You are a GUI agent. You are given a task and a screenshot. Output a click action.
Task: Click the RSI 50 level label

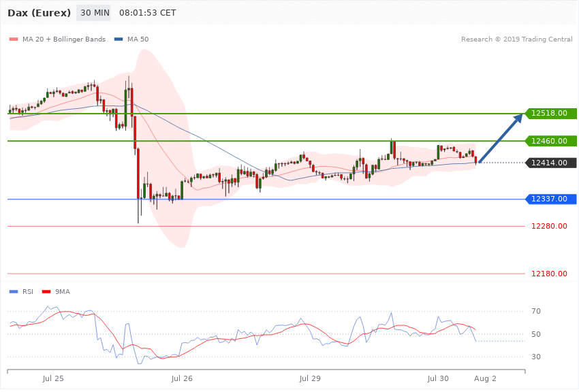(536, 334)
